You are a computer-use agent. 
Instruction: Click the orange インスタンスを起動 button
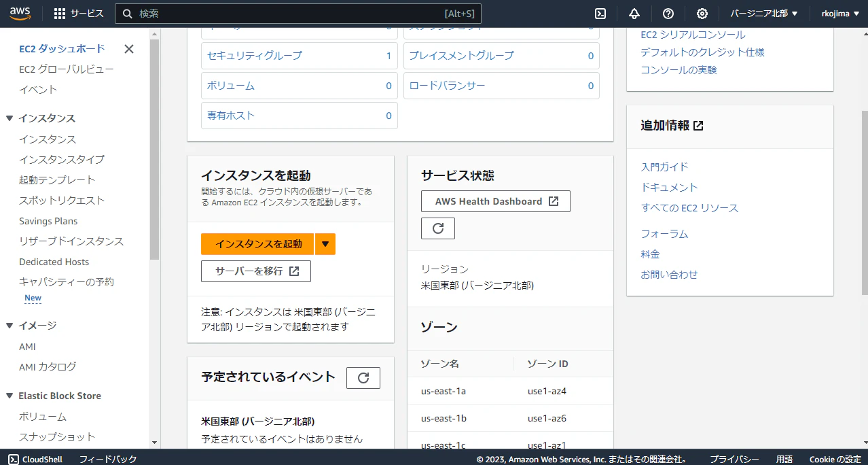coord(257,244)
